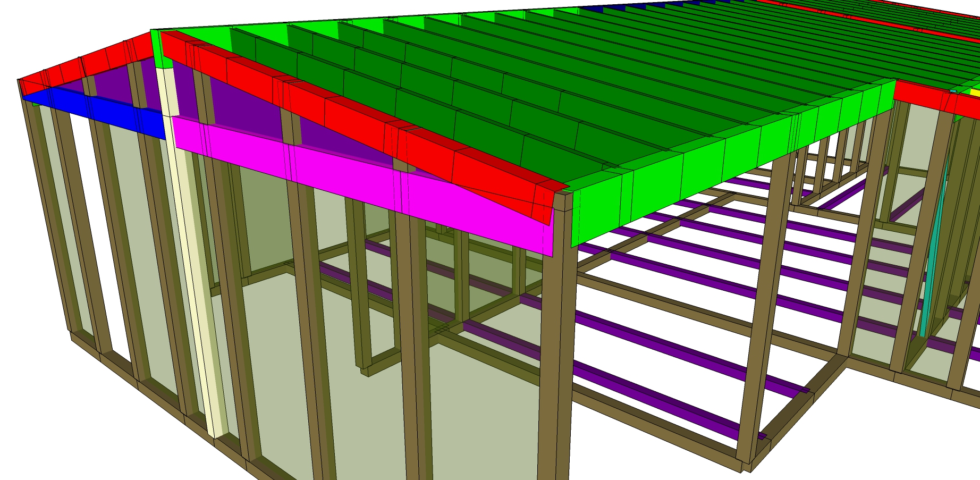Select the leftmost brown wall stud
Image resolution: width=980 pixels, height=480 pixels.
point(45,213)
